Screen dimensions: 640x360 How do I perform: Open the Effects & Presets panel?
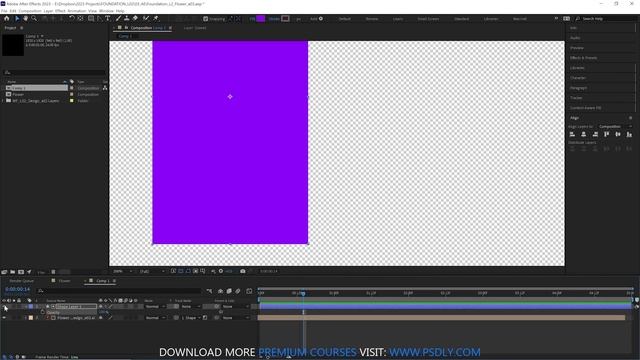(x=583, y=58)
